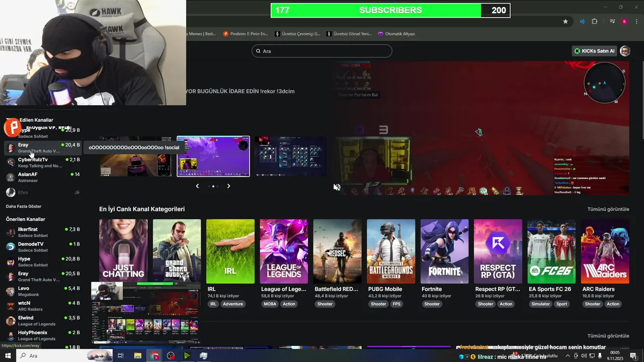Open the browser extensions puzzle icon
Image resolution: width=644 pixels, height=362 pixels.
click(595, 22)
